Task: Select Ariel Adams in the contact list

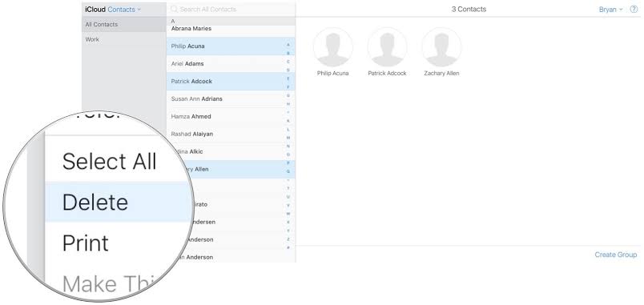Action: (x=227, y=64)
